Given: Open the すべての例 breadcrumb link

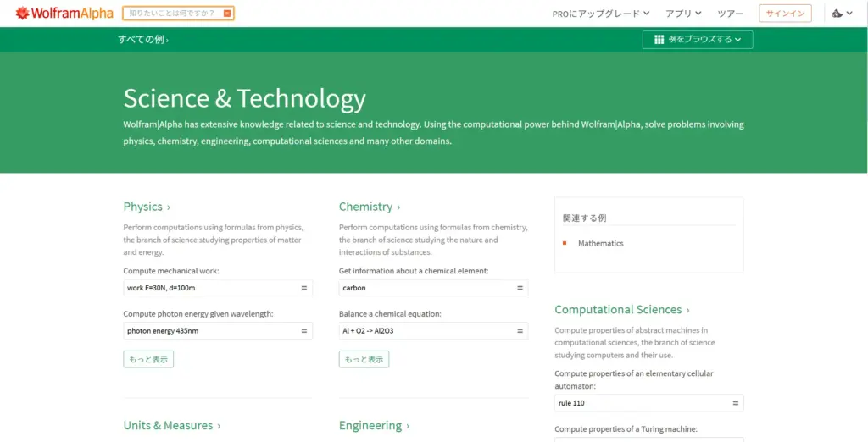Looking at the screenshot, I should (x=142, y=40).
